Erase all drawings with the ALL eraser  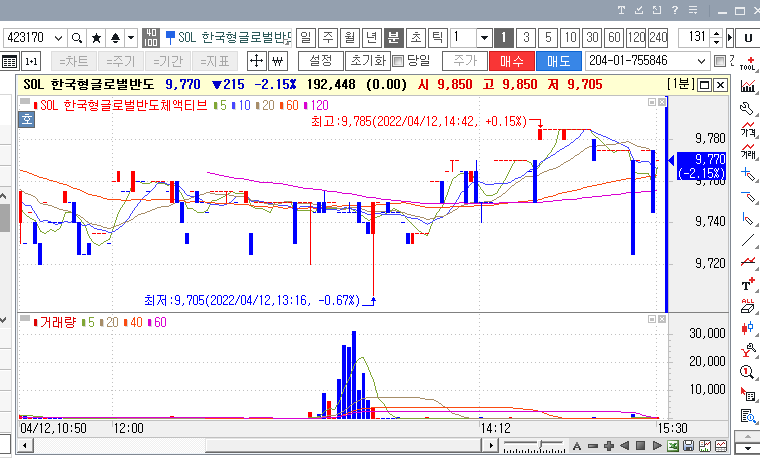tap(747, 306)
